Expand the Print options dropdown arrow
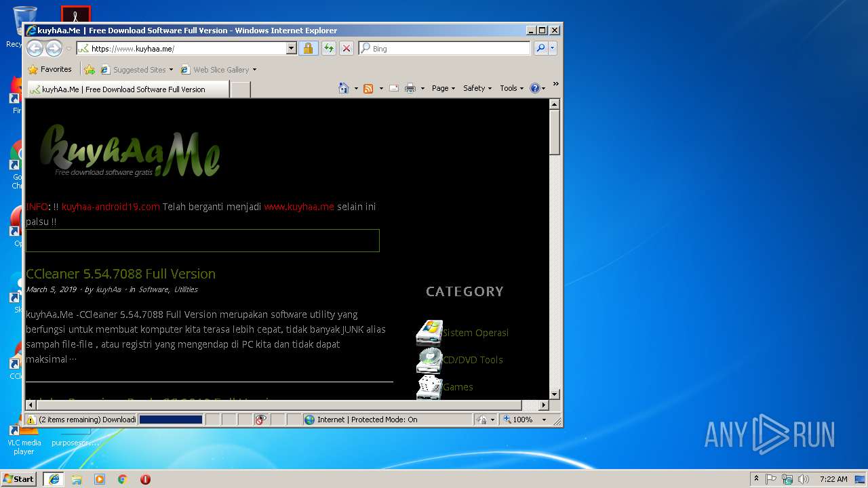 (x=422, y=88)
